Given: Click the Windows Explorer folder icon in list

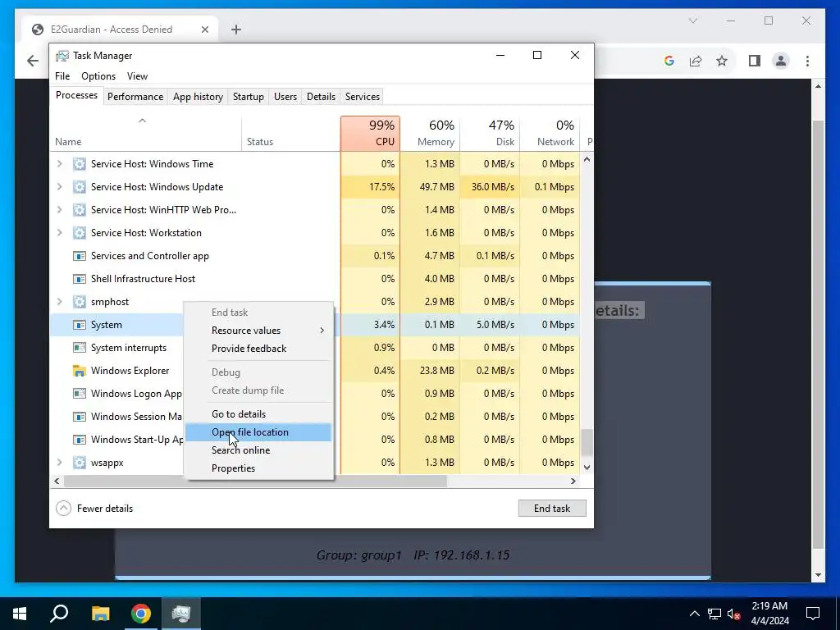Looking at the screenshot, I should pos(80,371).
